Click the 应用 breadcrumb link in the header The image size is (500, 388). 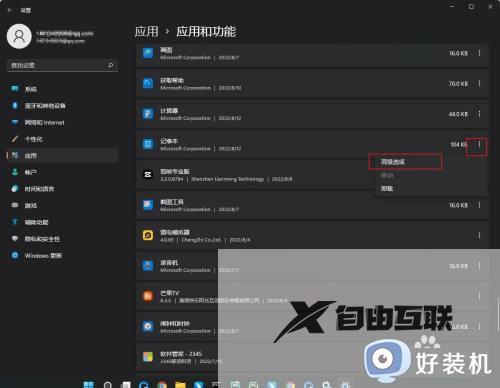pos(146,32)
